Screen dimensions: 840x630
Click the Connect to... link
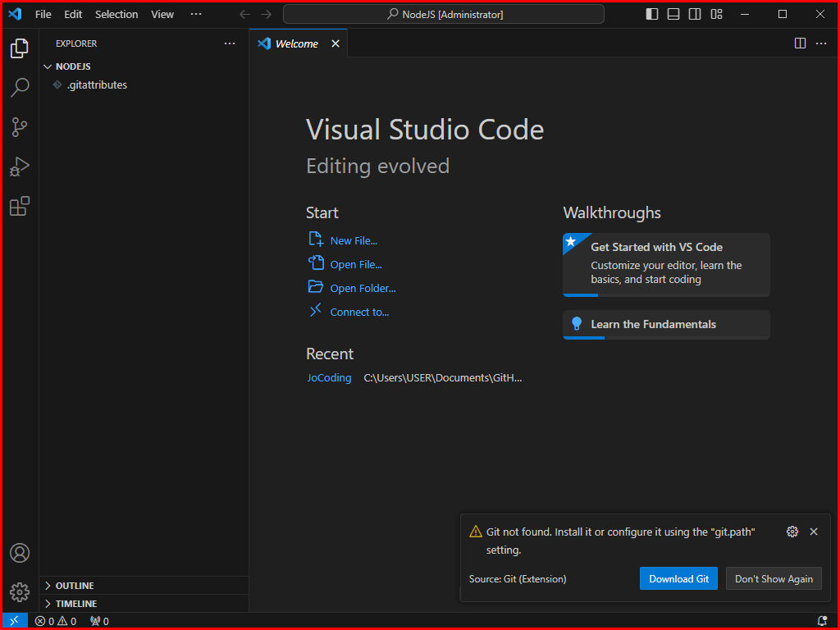[x=359, y=312]
